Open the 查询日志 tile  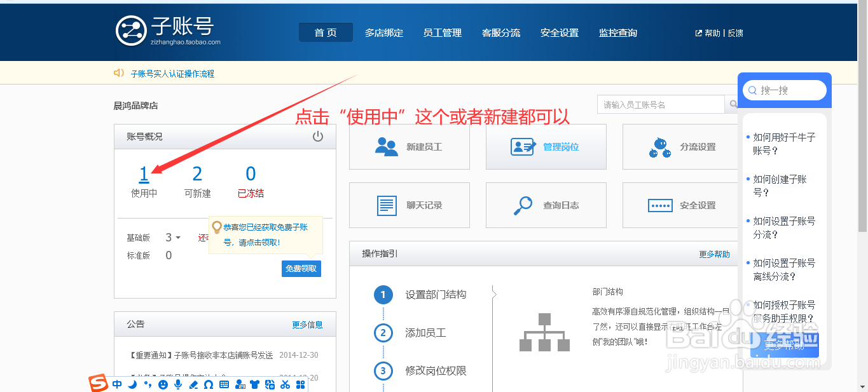point(546,205)
